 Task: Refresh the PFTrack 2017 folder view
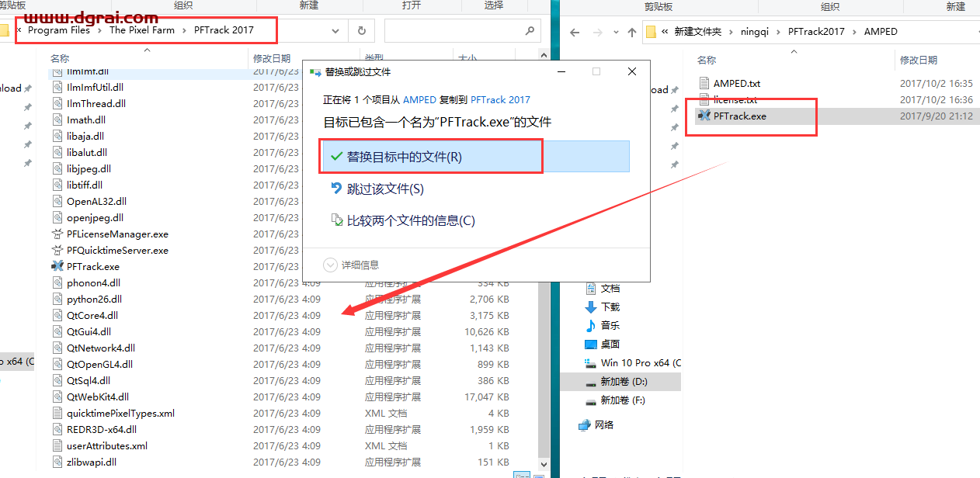(x=361, y=31)
